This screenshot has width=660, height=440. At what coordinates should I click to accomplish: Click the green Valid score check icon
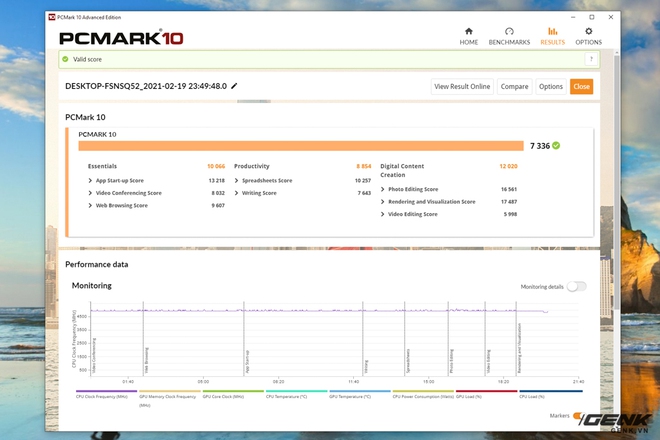[x=65, y=59]
